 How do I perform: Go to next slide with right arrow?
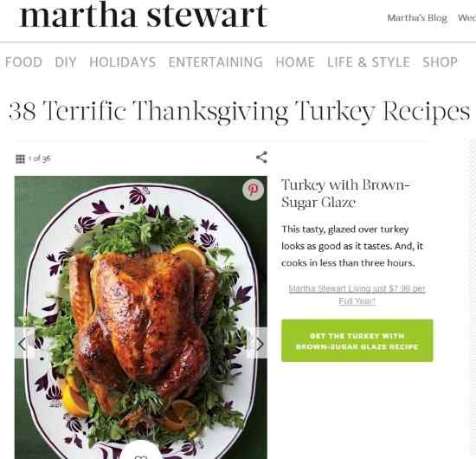258,343
